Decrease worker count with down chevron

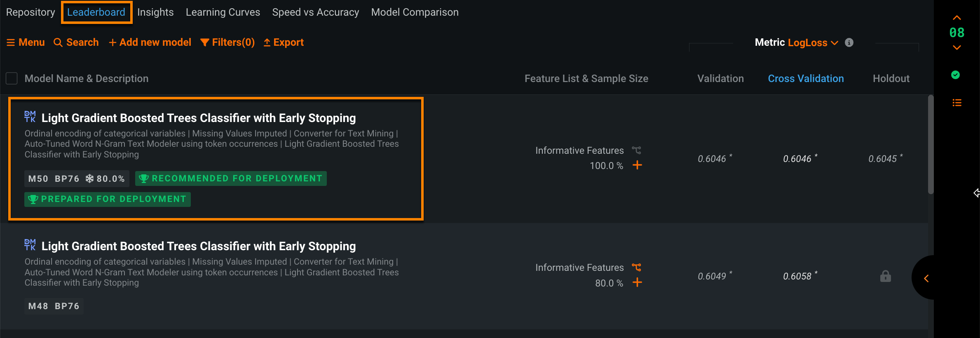[957, 47]
